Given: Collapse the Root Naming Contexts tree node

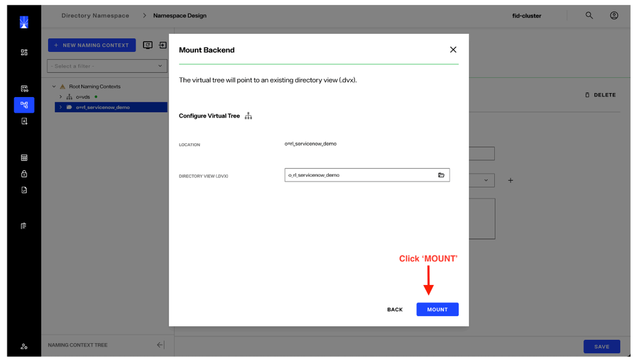Looking at the screenshot, I should click(x=54, y=87).
